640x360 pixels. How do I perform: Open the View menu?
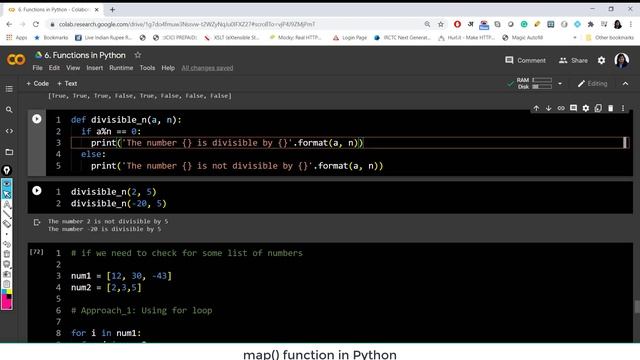point(73,68)
